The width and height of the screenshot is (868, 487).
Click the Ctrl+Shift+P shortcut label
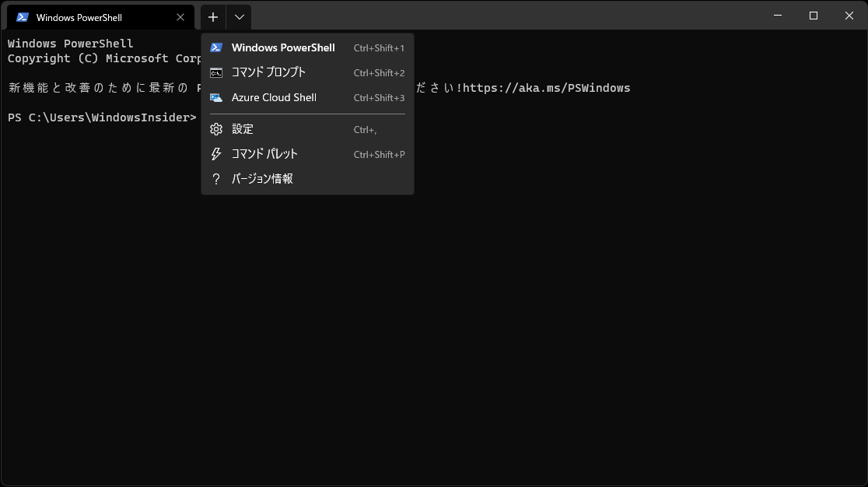coord(380,154)
